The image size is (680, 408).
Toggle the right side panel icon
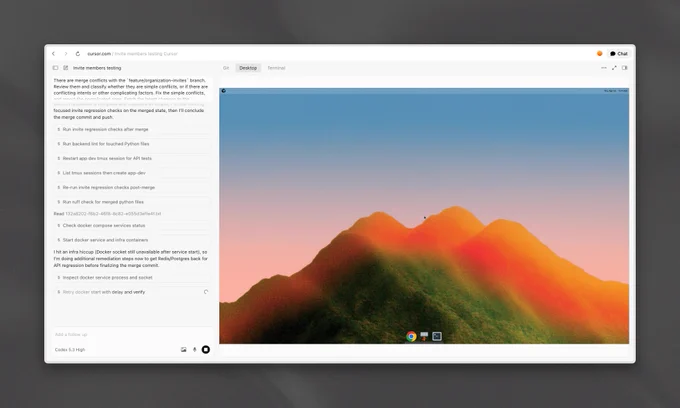point(624,68)
